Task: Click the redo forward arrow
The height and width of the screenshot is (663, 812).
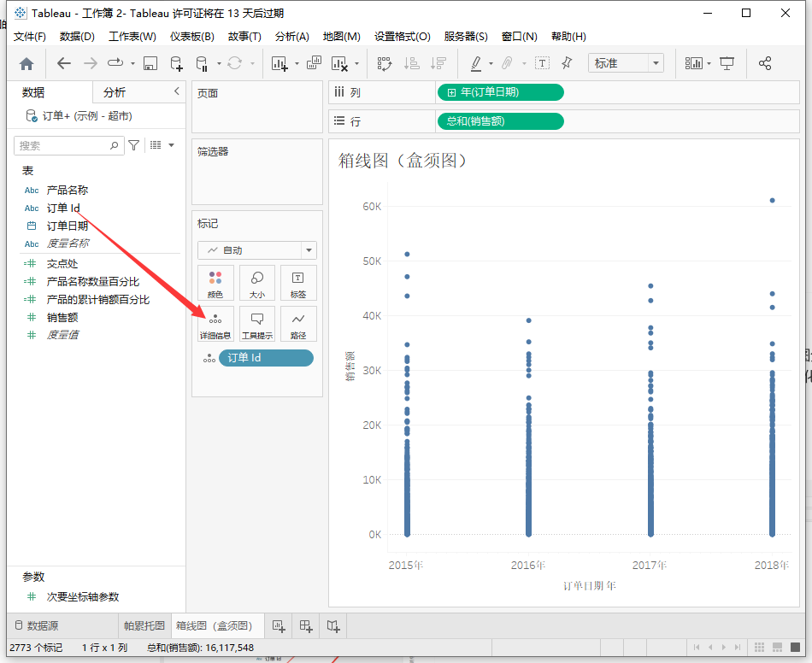Action: point(91,64)
